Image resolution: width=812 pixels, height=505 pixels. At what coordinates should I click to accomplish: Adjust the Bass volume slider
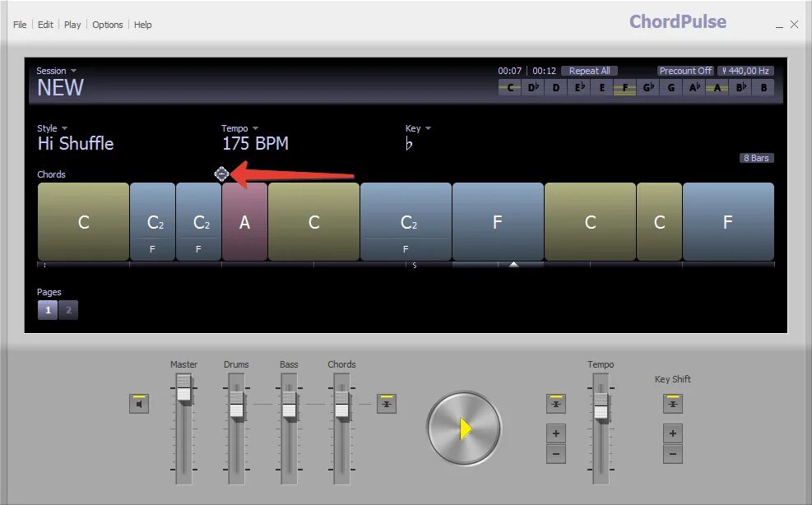[289, 405]
